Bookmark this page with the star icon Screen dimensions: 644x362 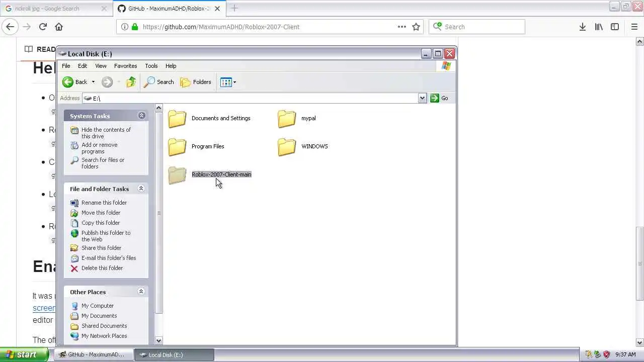pos(416,27)
